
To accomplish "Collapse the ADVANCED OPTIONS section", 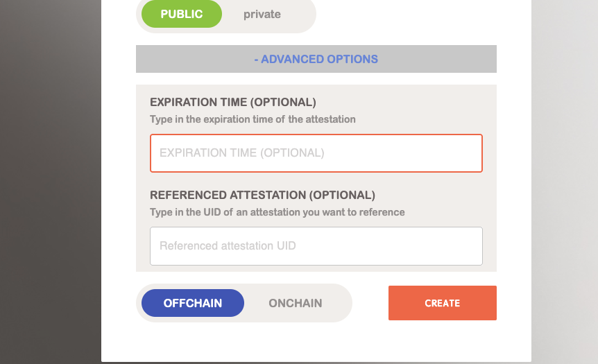I will pyautogui.click(x=316, y=59).
